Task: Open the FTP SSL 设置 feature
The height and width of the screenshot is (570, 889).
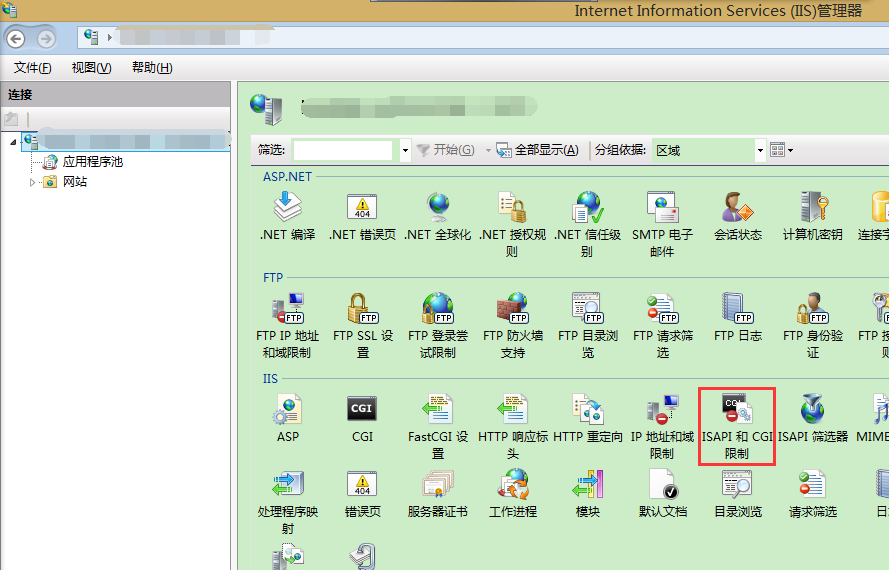Action: 362,326
